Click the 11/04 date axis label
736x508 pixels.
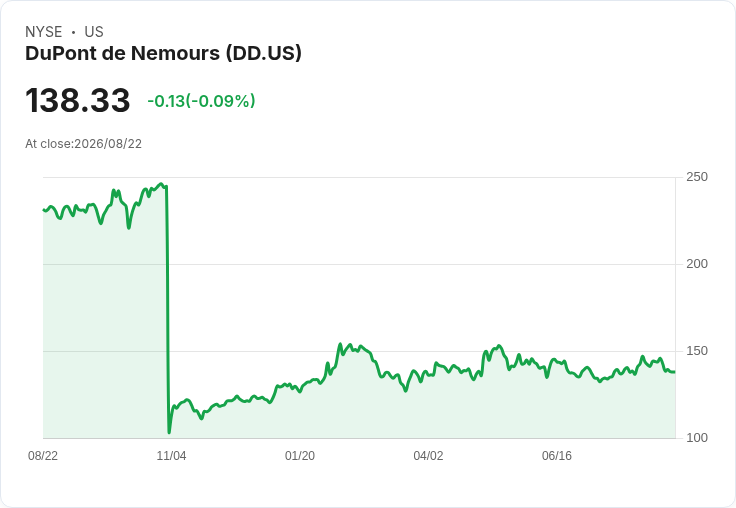coord(171,455)
